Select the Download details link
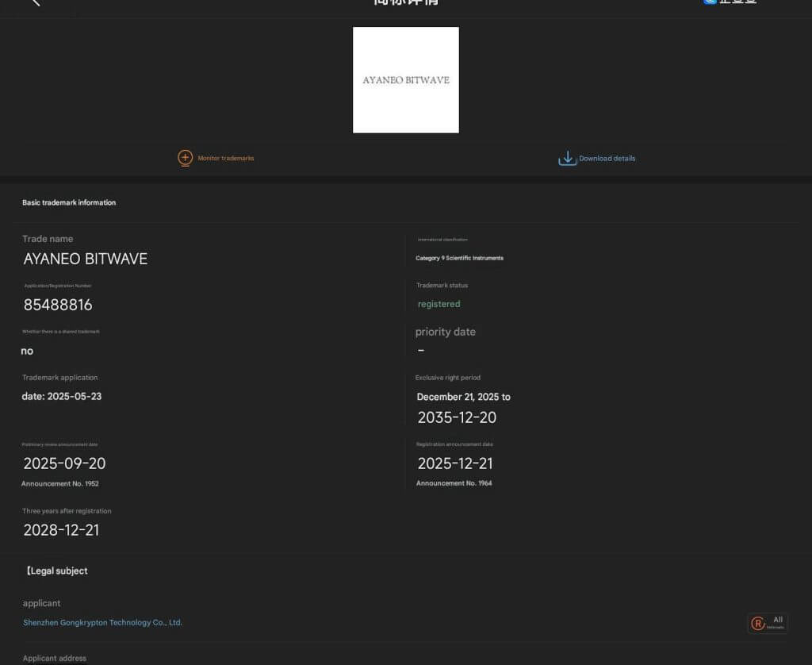Screen dimensions: 812x665 tap(607, 159)
